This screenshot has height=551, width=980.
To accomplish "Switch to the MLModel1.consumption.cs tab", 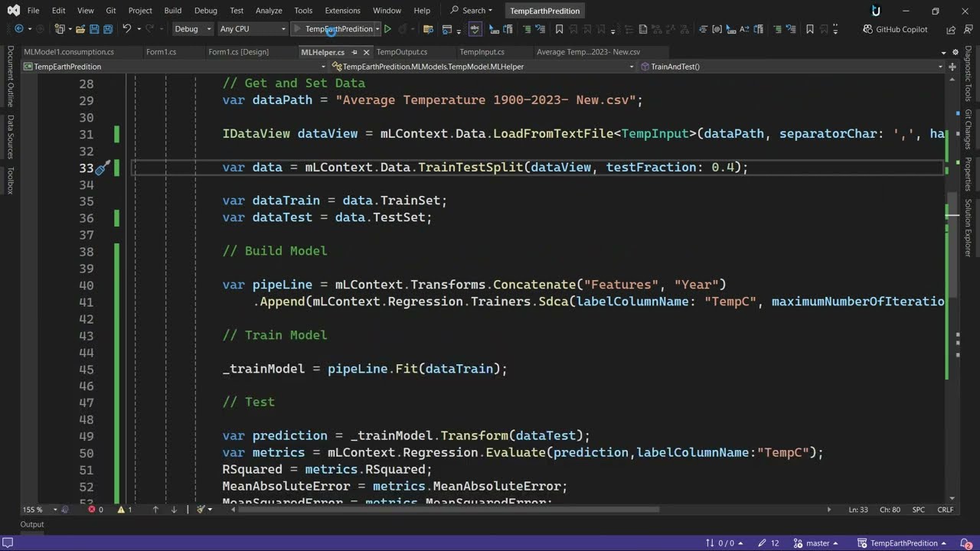I will coord(69,52).
